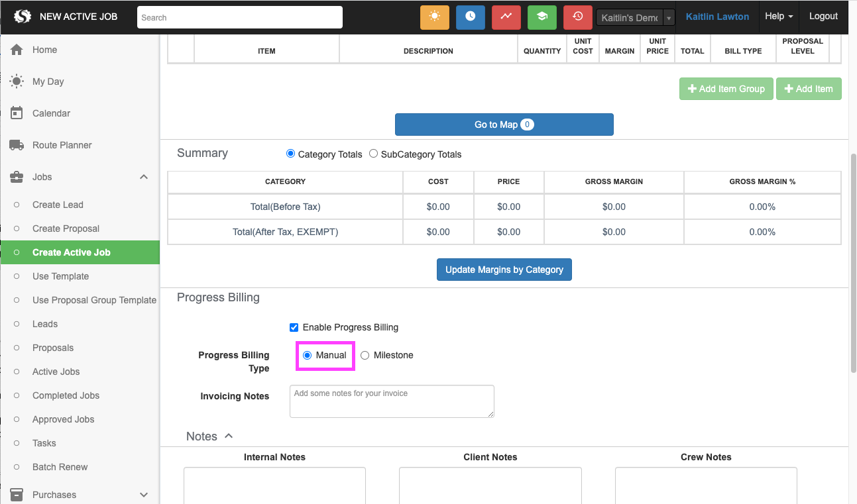The height and width of the screenshot is (504, 857).
Task: Open the green graduation cap training button
Action: point(542,17)
